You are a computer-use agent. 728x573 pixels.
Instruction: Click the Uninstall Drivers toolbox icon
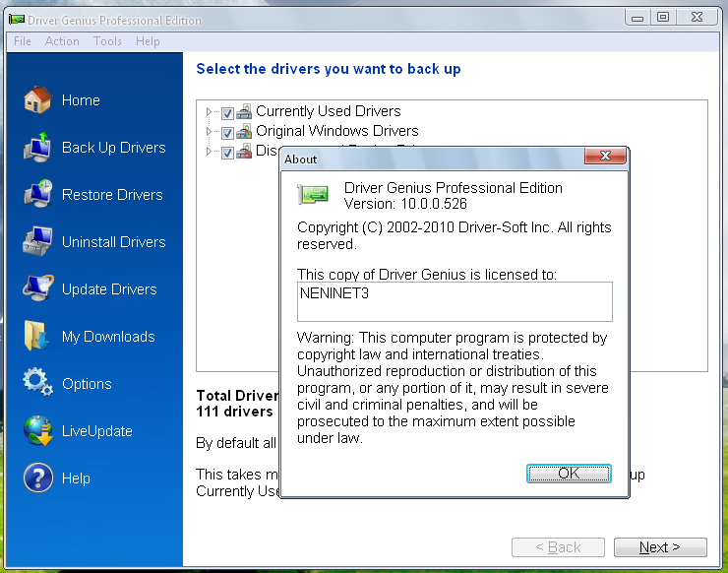tap(37, 241)
